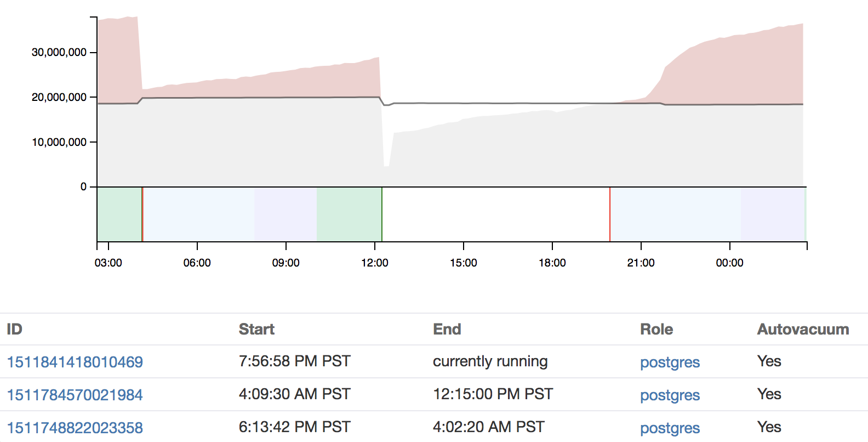Open vacuum ID 1511784570021984 link
The height and width of the screenshot is (442, 868).
click(x=75, y=395)
